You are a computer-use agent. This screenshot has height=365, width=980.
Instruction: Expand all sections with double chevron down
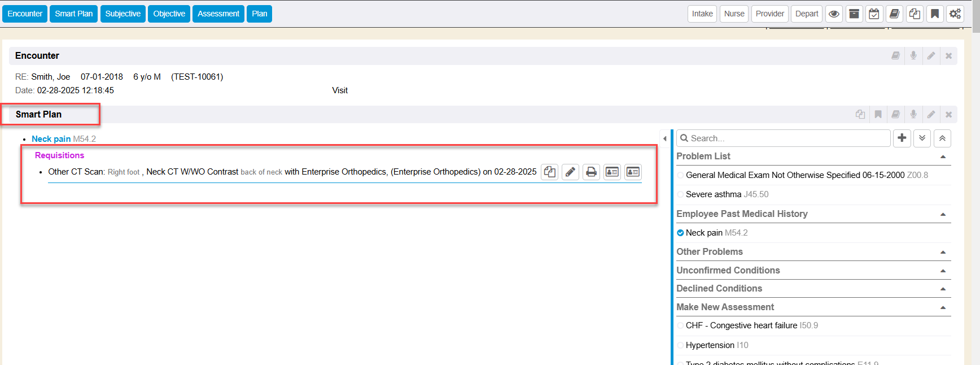922,138
